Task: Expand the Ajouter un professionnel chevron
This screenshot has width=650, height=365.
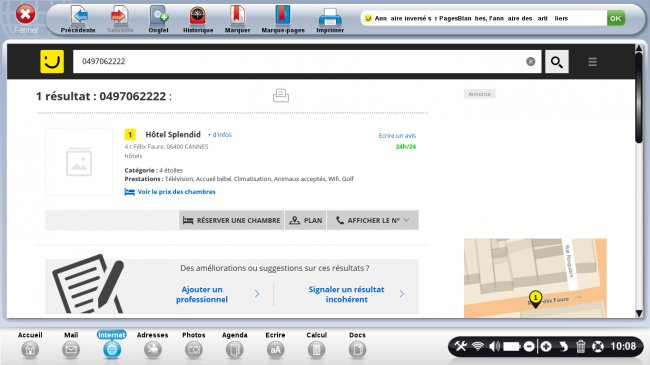Action: 257,294
